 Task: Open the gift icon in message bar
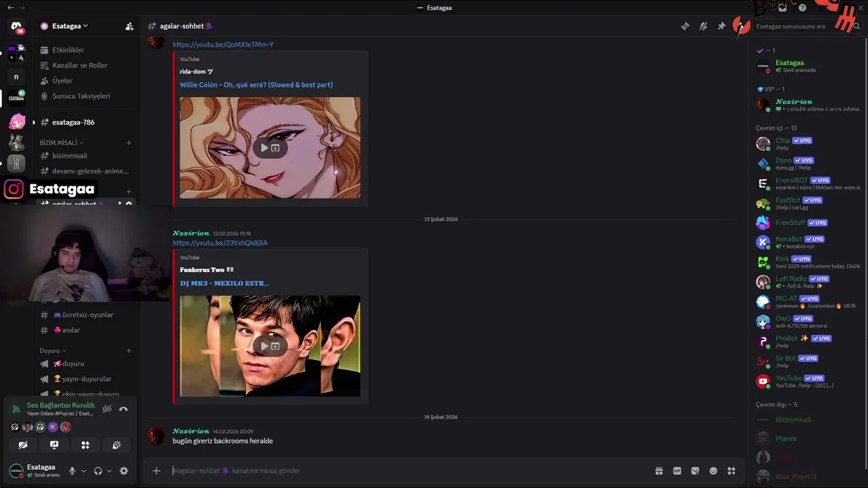click(x=659, y=471)
